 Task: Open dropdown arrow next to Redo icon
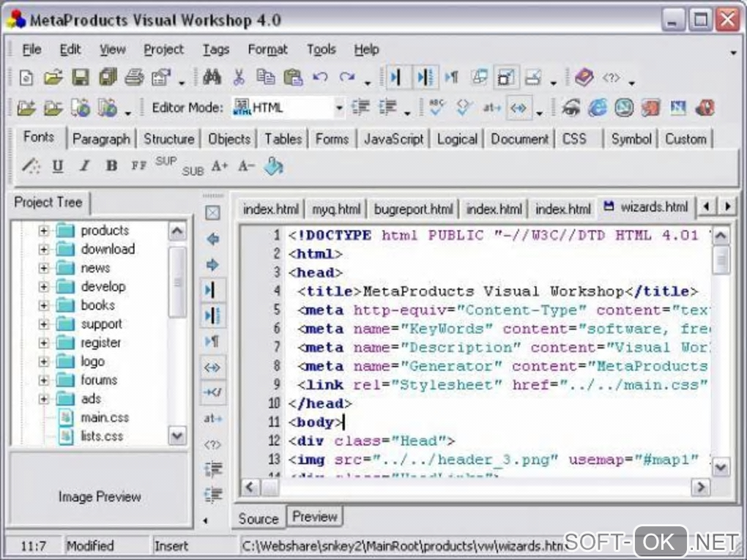[368, 83]
